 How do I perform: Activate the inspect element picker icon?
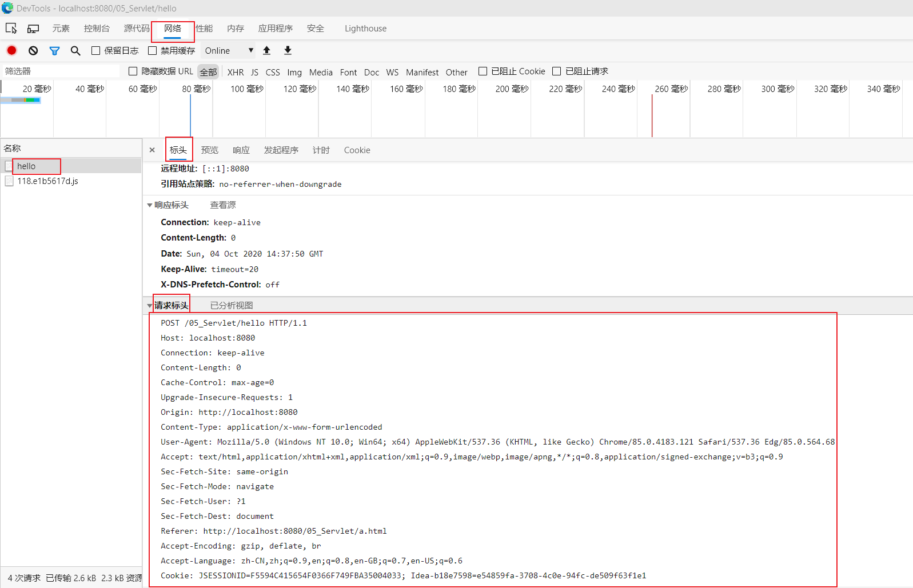pyautogui.click(x=11, y=28)
